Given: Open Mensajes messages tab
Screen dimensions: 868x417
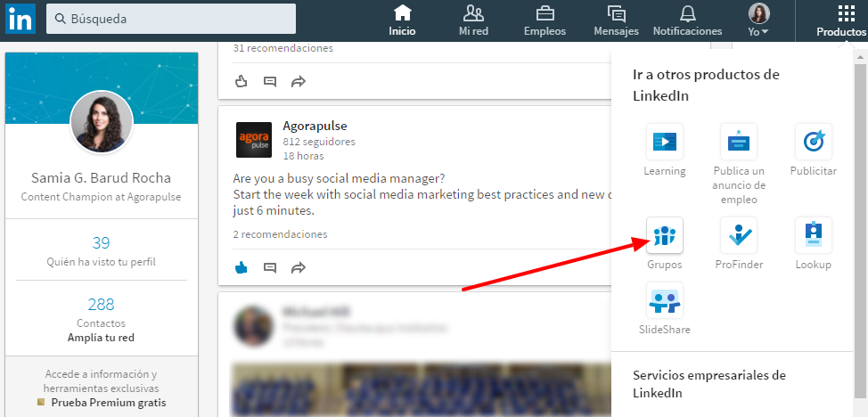Looking at the screenshot, I should point(616,21).
